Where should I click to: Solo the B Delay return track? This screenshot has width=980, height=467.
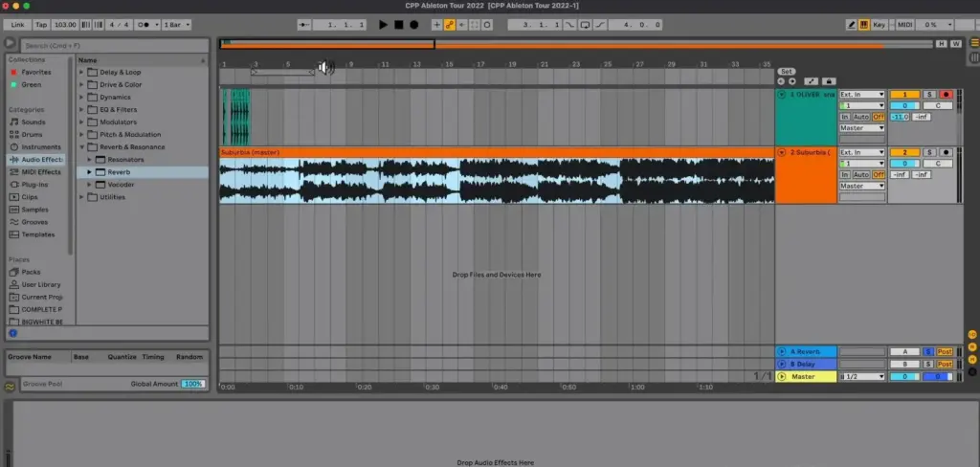[x=928, y=365]
